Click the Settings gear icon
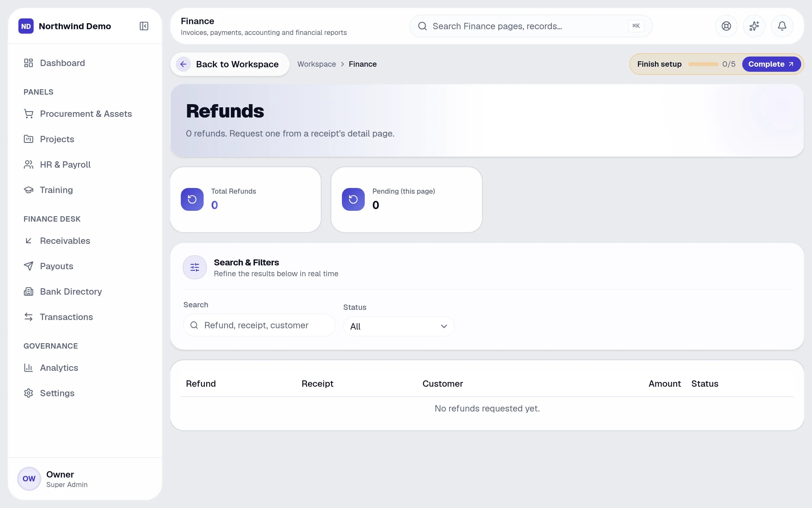Viewport: 812px width, 508px height. pos(29,393)
